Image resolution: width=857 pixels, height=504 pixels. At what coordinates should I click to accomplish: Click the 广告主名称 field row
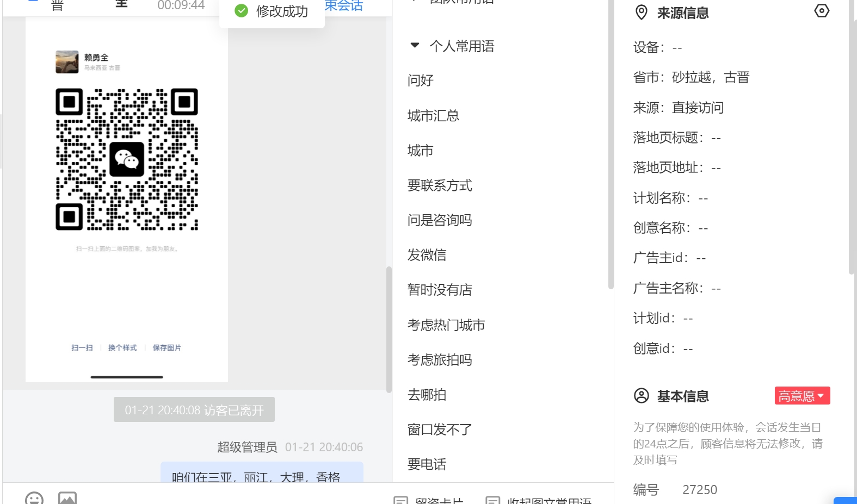point(677,288)
